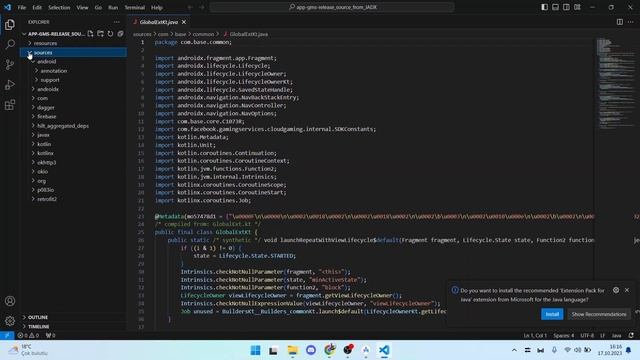This screenshot has height=360, width=640.
Task: Open the View menu
Action: coord(82,7)
